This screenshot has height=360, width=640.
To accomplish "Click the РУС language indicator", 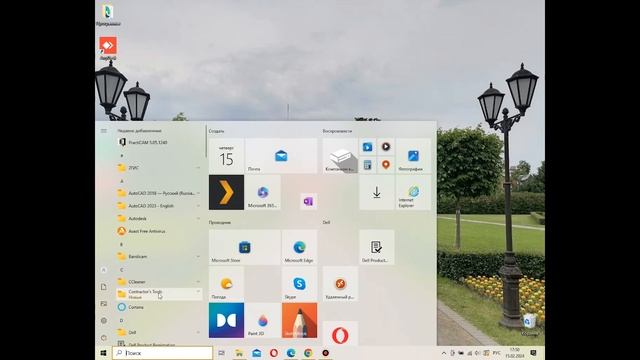I will (496, 353).
